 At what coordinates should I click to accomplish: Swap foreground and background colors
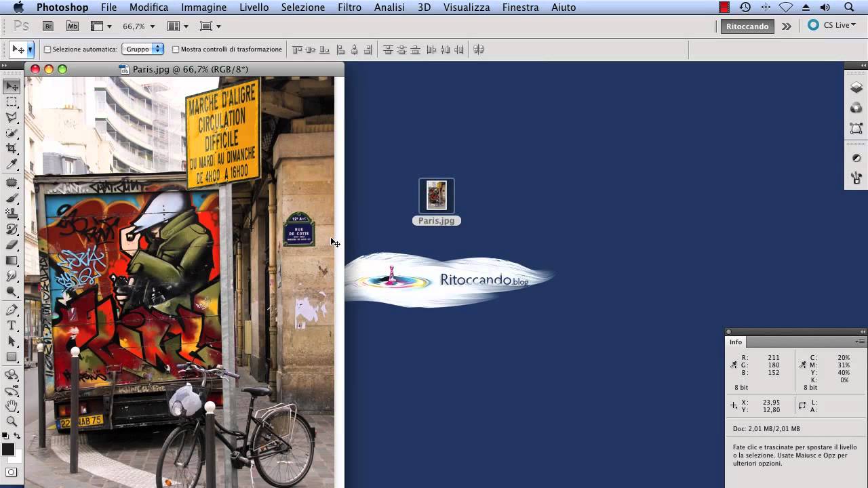pos(17,436)
